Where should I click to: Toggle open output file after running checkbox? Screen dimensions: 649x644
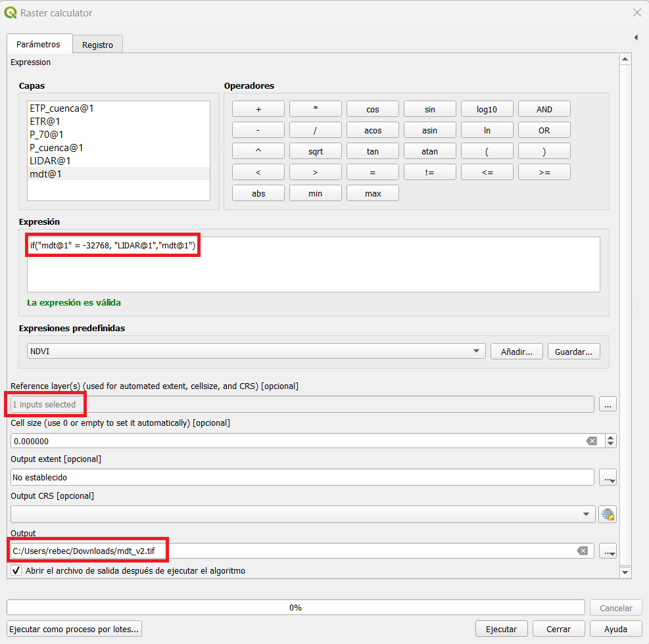[x=16, y=570]
